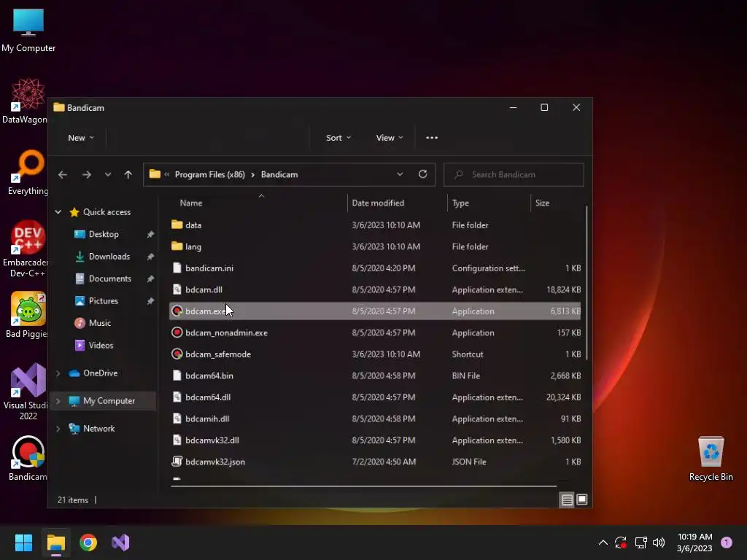The width and height of the screenshot is (747, 560).
Task: Open taskbar clock and date
Action: pyautogui.click(x=694, y=542)
